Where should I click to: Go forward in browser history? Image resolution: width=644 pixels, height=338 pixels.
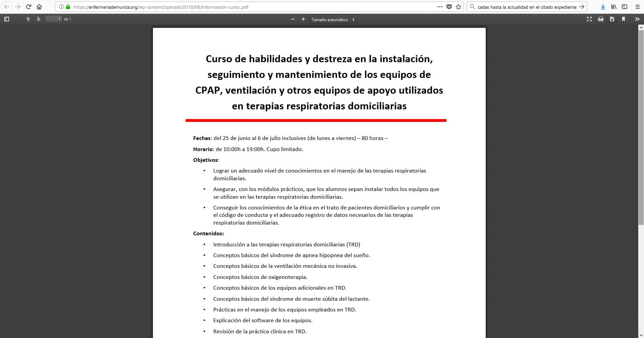[18, 7]
